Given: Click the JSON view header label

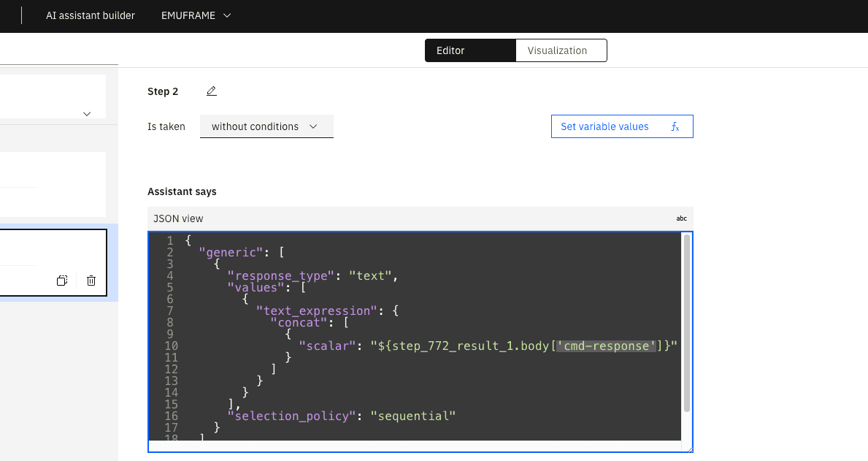Looking at the screenshot, I should coord(178,218).
